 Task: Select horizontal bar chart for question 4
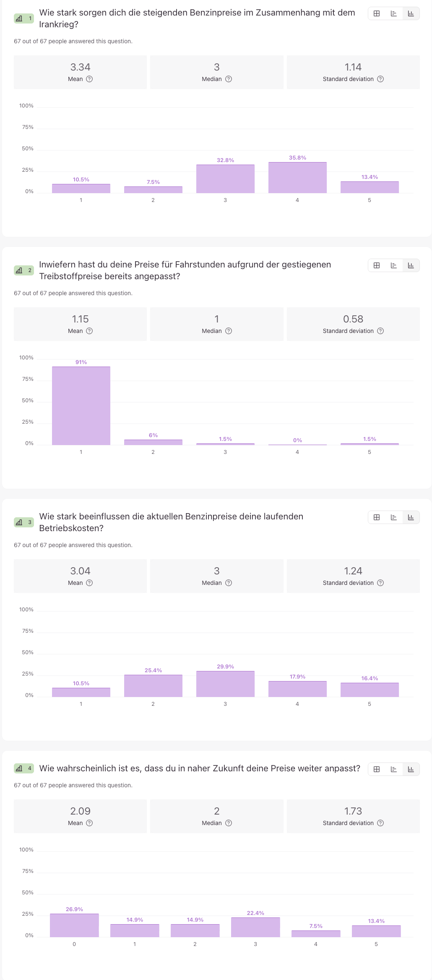pos(393,769)
